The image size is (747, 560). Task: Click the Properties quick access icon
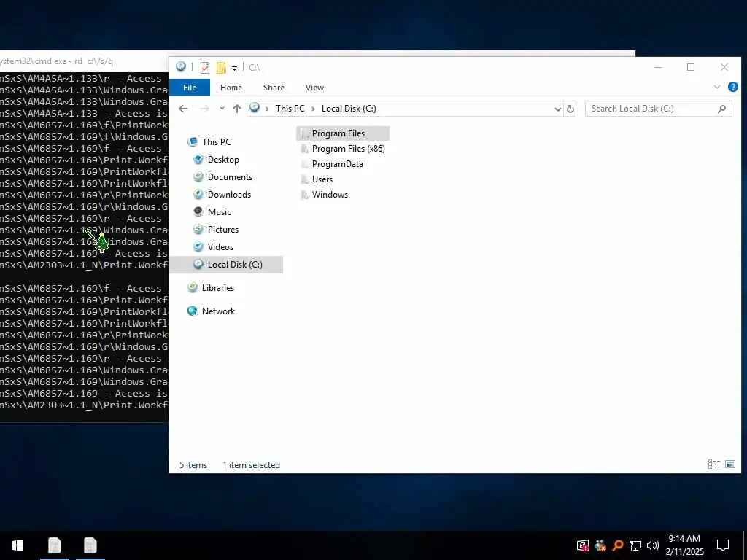click(x=205, y=68)
